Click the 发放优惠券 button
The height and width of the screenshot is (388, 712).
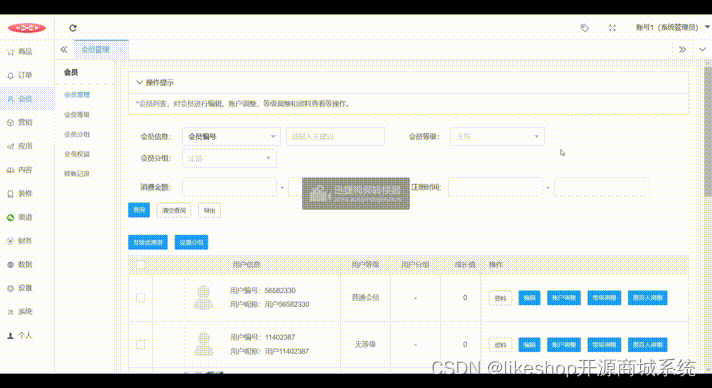[148, 242]
